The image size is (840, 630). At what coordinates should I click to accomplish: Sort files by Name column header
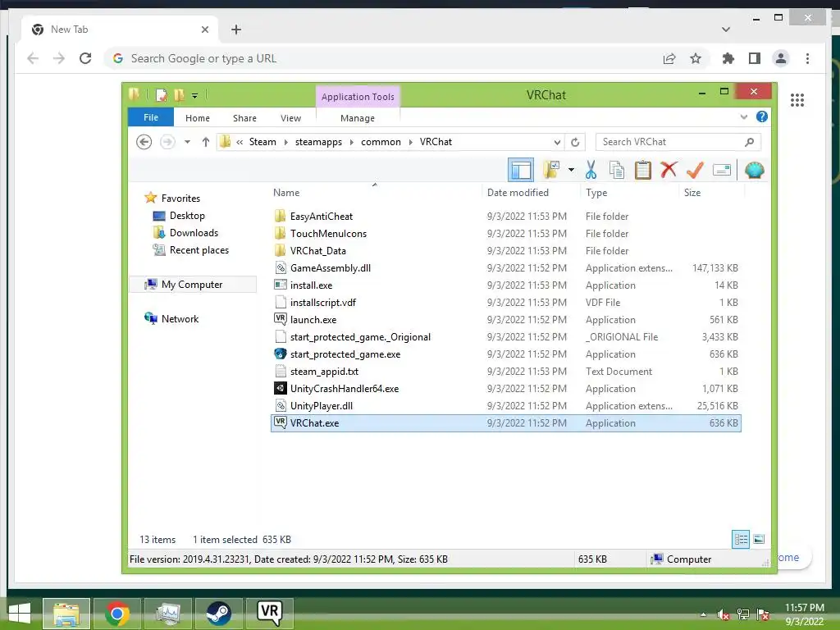[286, 192]
